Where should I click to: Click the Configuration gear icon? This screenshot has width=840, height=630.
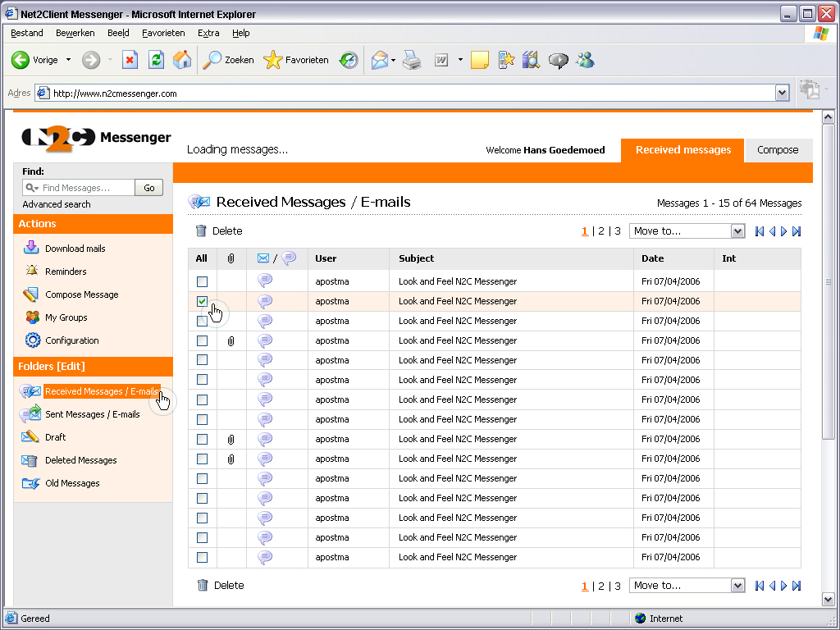click(32, 340)
